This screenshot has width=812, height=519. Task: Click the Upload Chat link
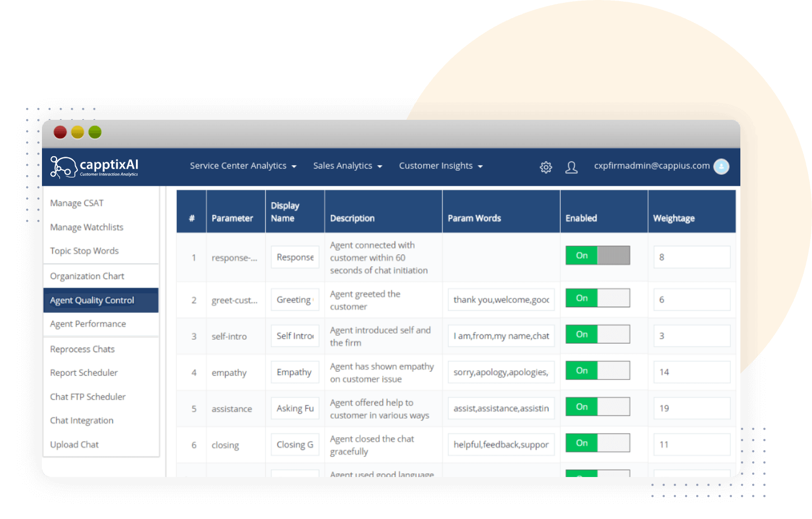coord(74,445)
